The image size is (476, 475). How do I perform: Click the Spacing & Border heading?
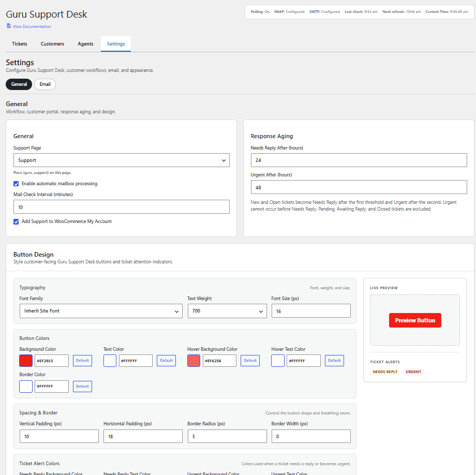(38, 413)
